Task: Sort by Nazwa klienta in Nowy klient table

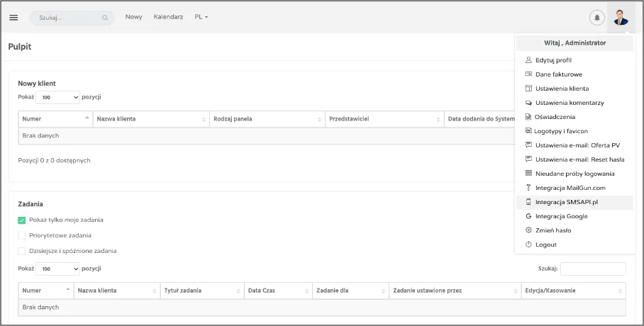Action: click(151, 119)
